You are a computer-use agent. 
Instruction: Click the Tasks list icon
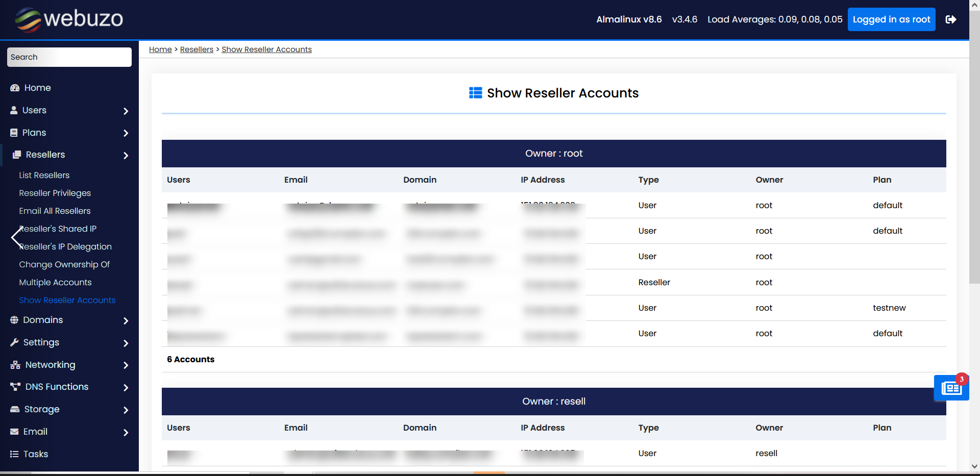(13, 454)
